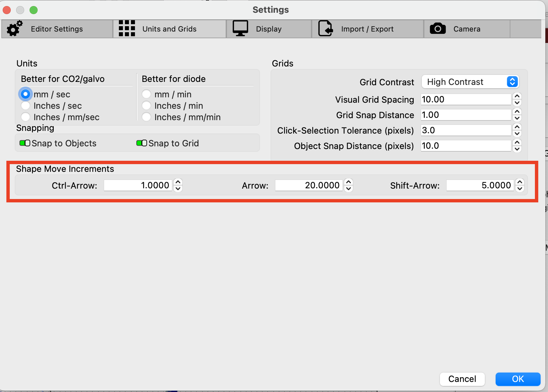Click the Cancel button

462,379
